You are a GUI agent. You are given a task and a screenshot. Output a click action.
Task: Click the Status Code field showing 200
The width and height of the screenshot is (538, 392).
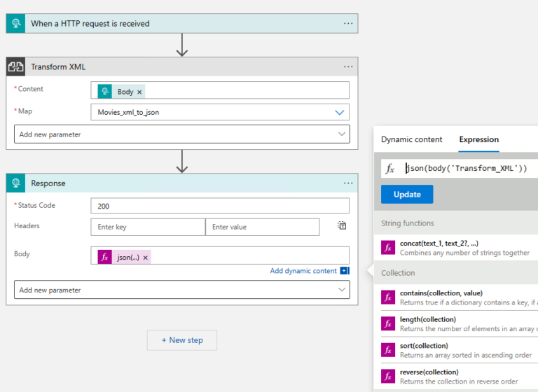click(x=220, y=206)
